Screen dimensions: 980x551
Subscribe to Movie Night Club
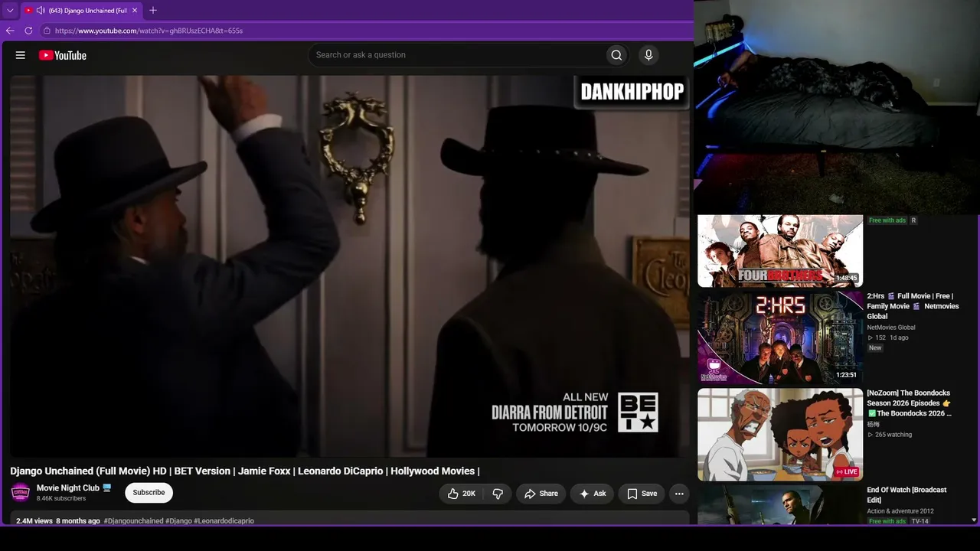[x=149, y=493]
